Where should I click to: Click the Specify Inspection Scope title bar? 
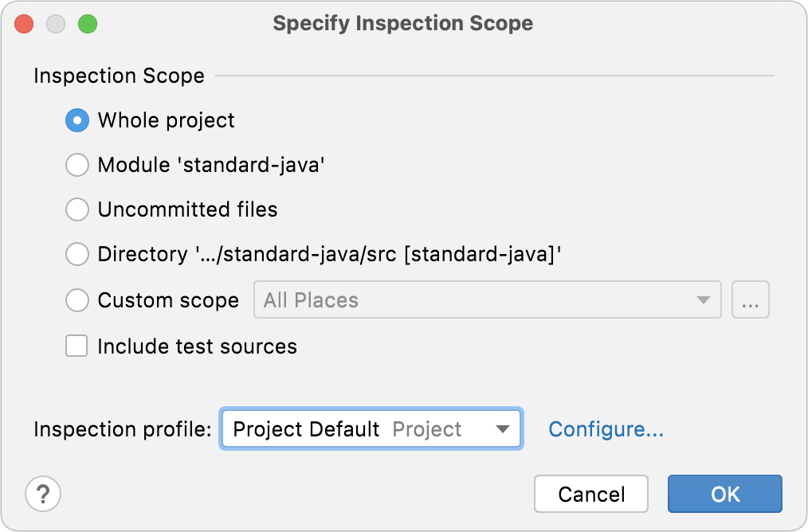[403, 24]
